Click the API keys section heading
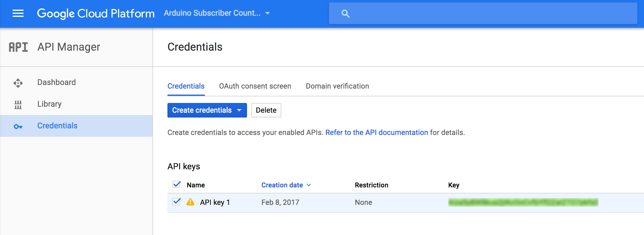The image size is (644, 235). (x=184, y=166)
